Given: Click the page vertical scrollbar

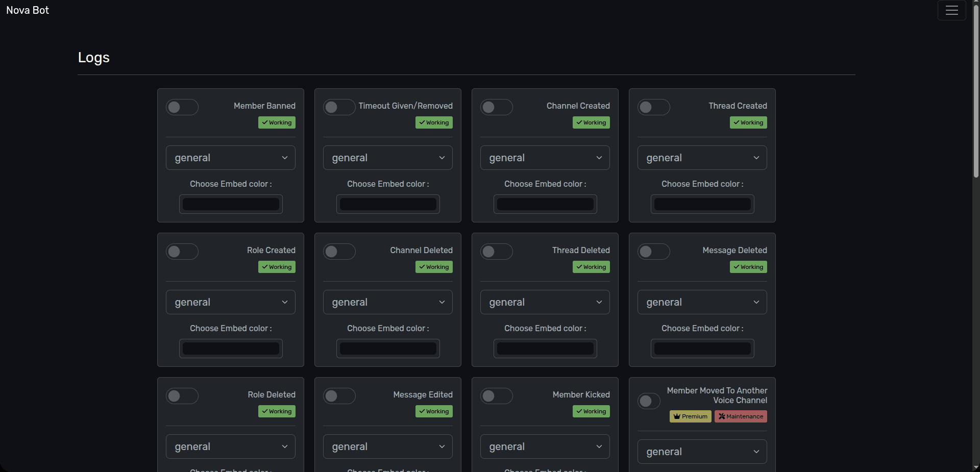Looking at the screenshot, I should [x=976, y=92].
